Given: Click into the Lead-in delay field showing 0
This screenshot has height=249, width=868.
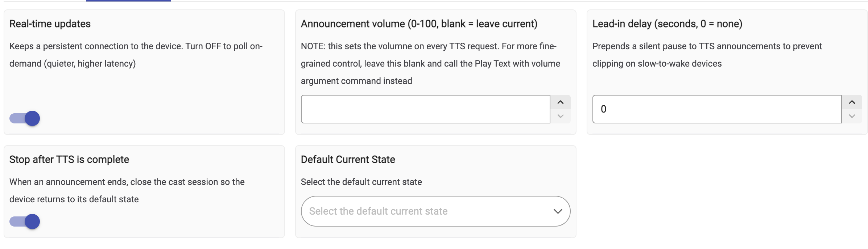Looking at the screenshot, I should click(x=717, y=109).
